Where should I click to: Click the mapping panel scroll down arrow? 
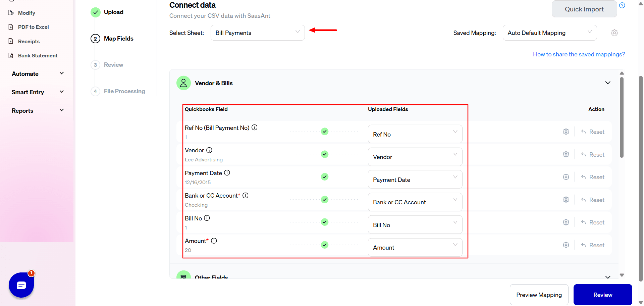pos(622,275)
